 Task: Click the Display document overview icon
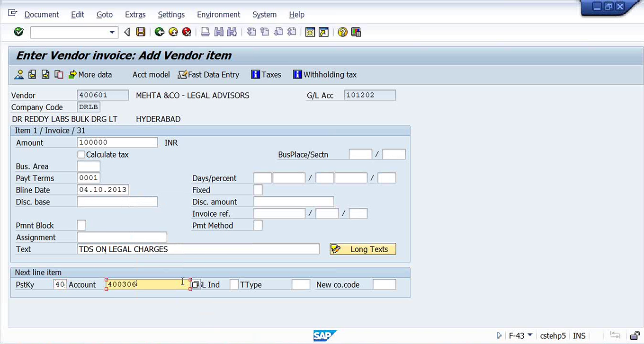tap(19, 74)
